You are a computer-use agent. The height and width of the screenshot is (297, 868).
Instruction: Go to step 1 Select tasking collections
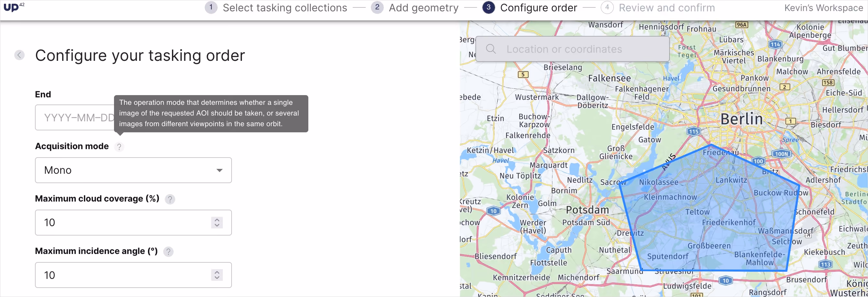[276, 7]
